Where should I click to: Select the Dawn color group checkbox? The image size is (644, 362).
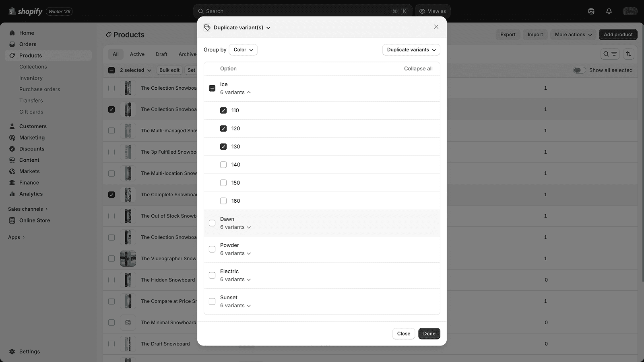212,223
